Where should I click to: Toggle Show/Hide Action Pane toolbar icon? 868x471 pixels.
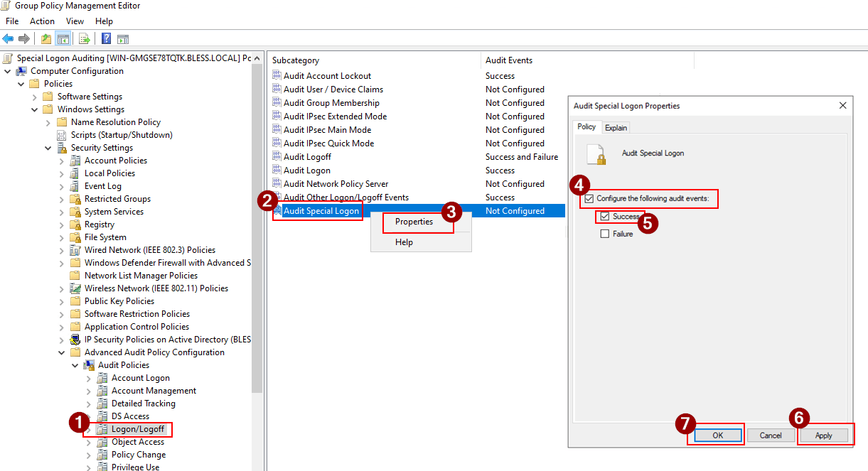(x=123, y=38)
